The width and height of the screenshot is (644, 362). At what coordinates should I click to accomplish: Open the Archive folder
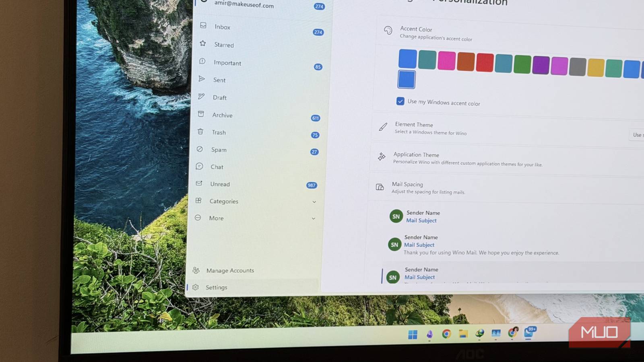pyautogui.click(x=222, y=115)
